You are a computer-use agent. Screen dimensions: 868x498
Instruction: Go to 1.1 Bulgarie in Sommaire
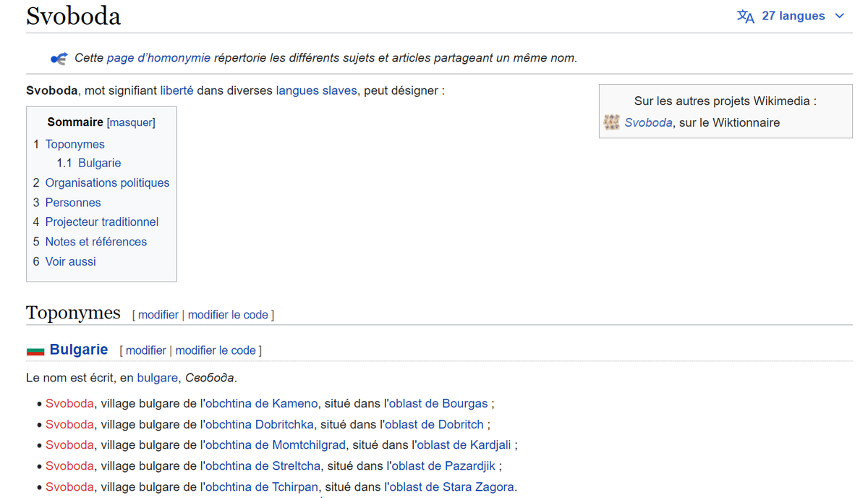89,163
